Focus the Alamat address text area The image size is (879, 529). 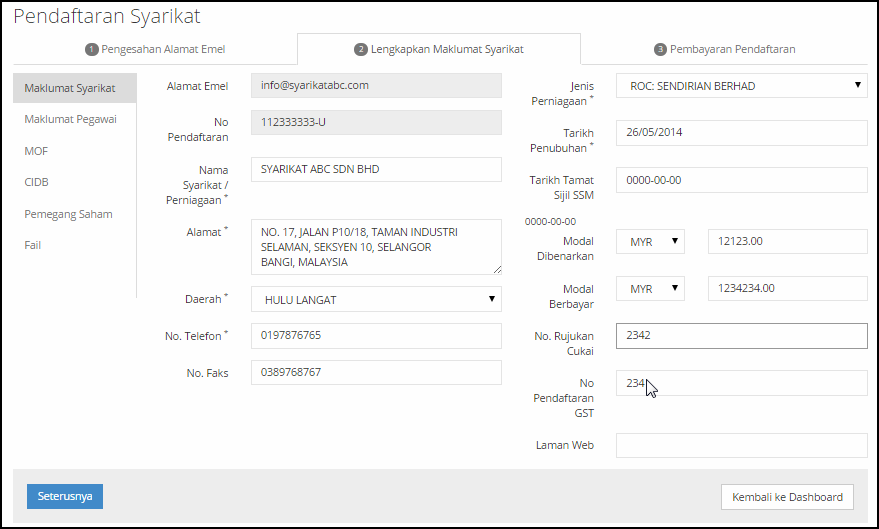[x=376, y=247]
